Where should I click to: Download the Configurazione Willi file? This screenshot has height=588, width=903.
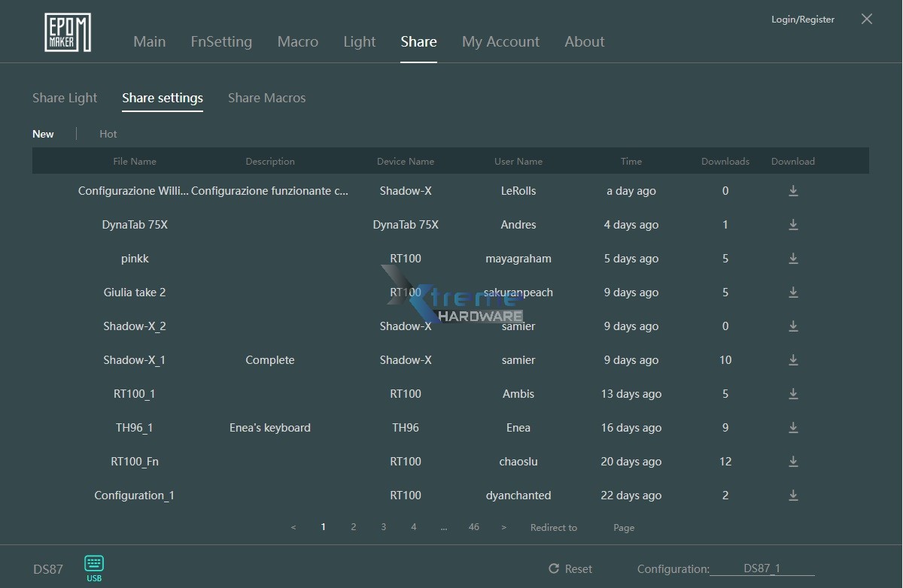[792, 191]
